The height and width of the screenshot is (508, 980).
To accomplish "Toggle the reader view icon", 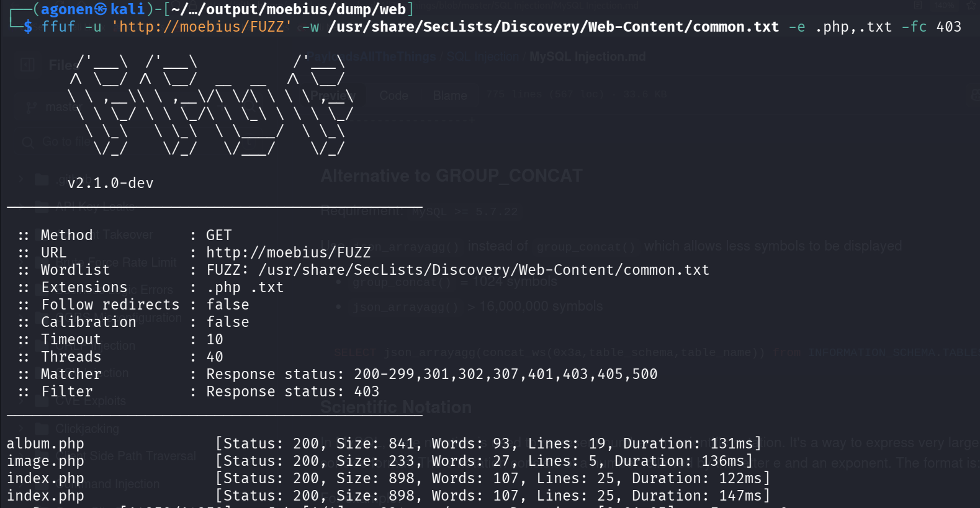I will tap(918, 5).
